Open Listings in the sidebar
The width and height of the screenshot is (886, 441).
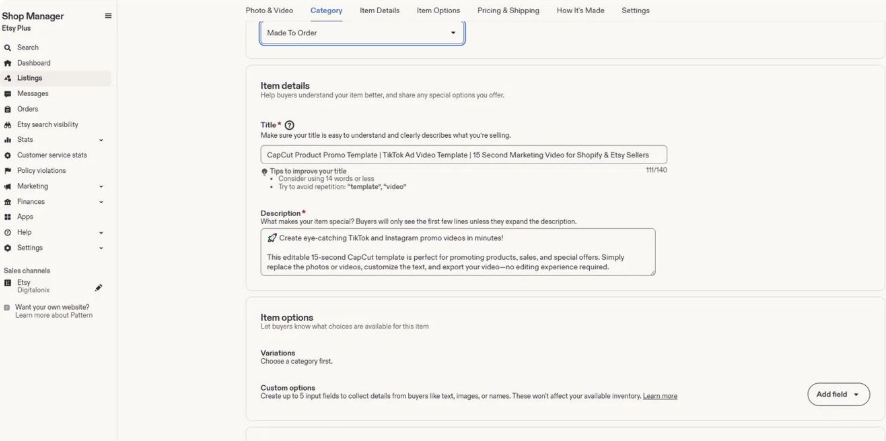coord(55,79)
